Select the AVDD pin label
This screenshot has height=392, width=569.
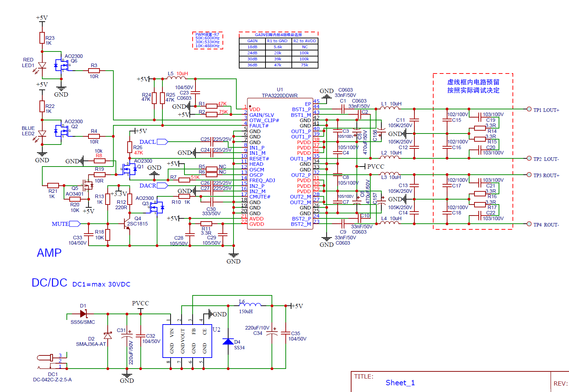[257, 219]
